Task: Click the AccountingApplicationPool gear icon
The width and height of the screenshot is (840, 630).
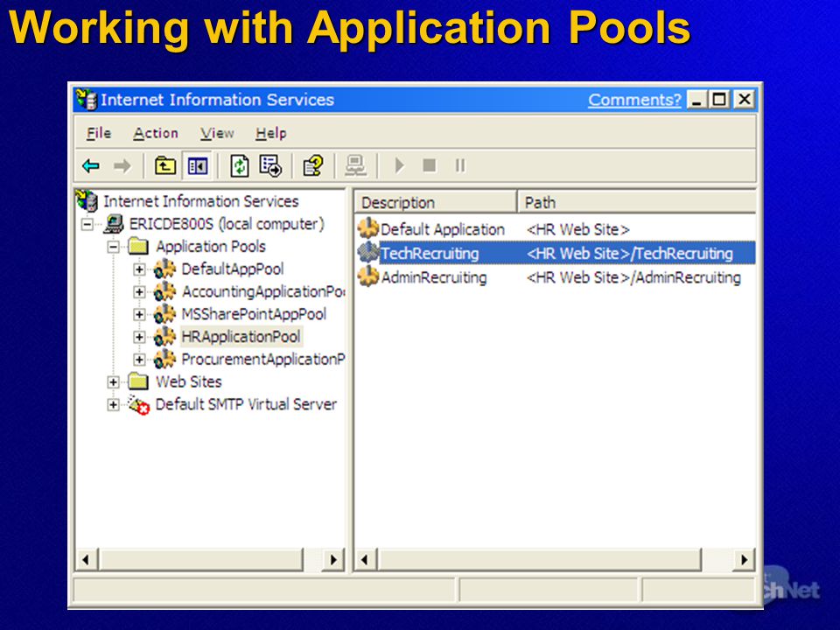Action: pos(164,291)
